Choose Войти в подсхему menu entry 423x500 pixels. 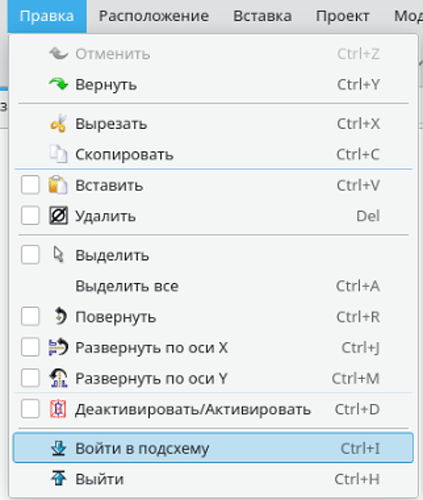[213, 448]
